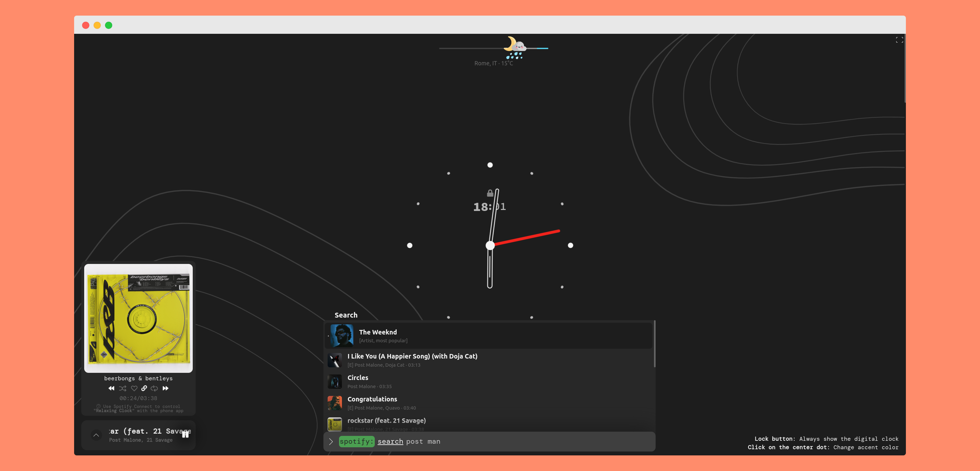Click the search results scrollbar
The height and width of the screenshot is (471, 980).
(654, 344)
